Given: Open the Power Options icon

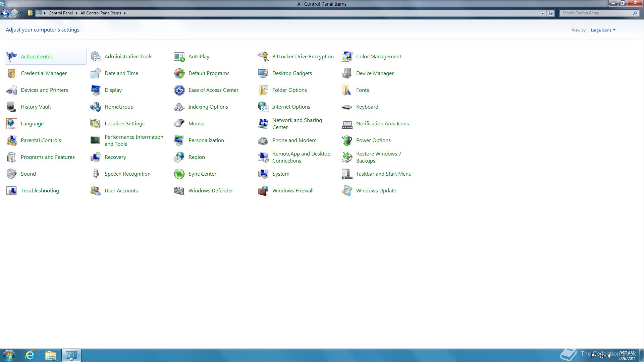Looking at the screenshot, I should [x=347, y=140].
